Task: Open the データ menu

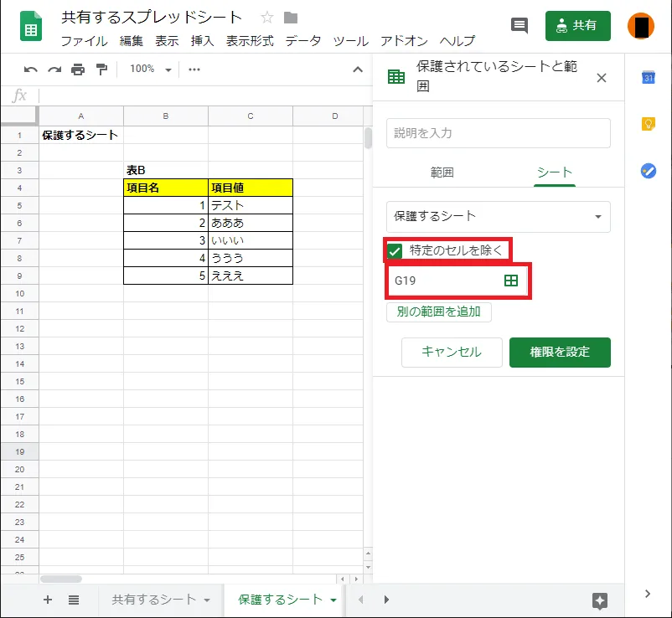Action: (303, 41)
